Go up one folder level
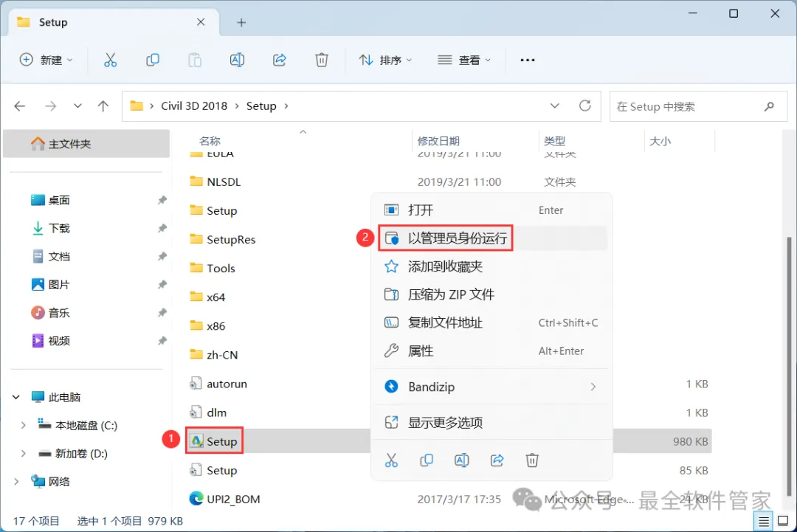This screenshot has height=532, width=797. [x=103, y=106]
